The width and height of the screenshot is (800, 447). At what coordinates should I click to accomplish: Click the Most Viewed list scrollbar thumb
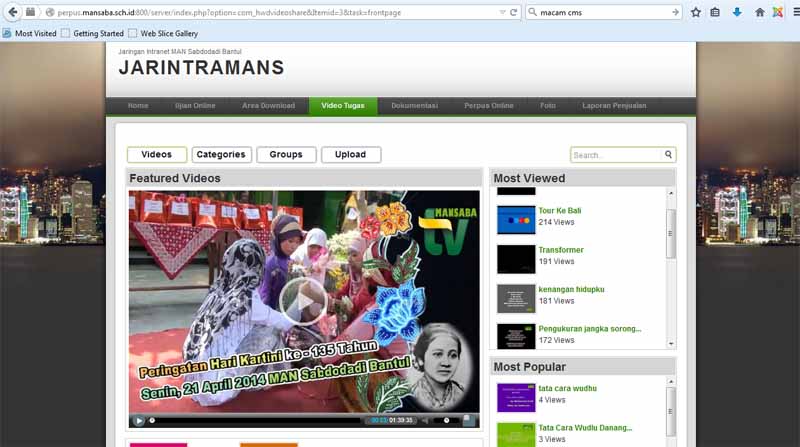coord(671,233)
